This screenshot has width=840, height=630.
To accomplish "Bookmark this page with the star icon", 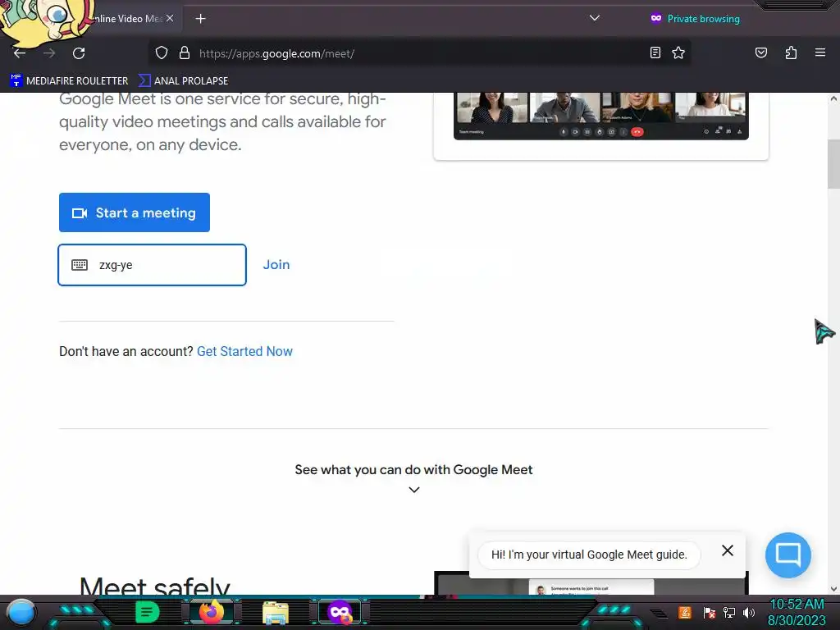I will [x=678, y=52].
